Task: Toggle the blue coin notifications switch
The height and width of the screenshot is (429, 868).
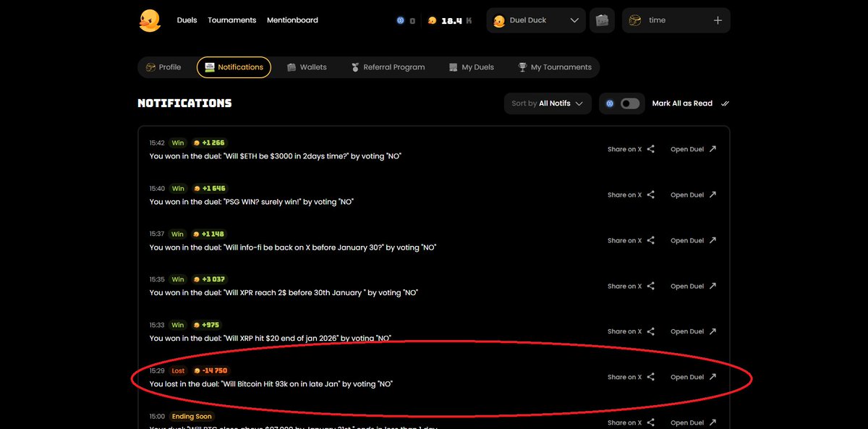Action: point(630,103)
